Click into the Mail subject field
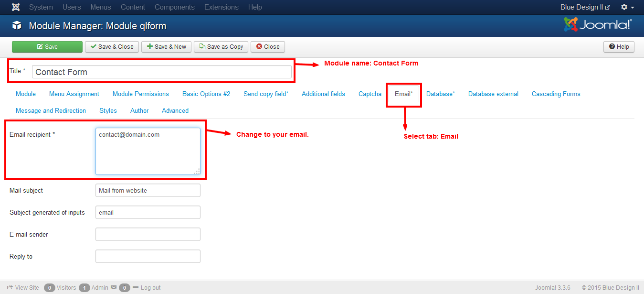The width and height of the screenshot is (644, 294). click(148, 190)
